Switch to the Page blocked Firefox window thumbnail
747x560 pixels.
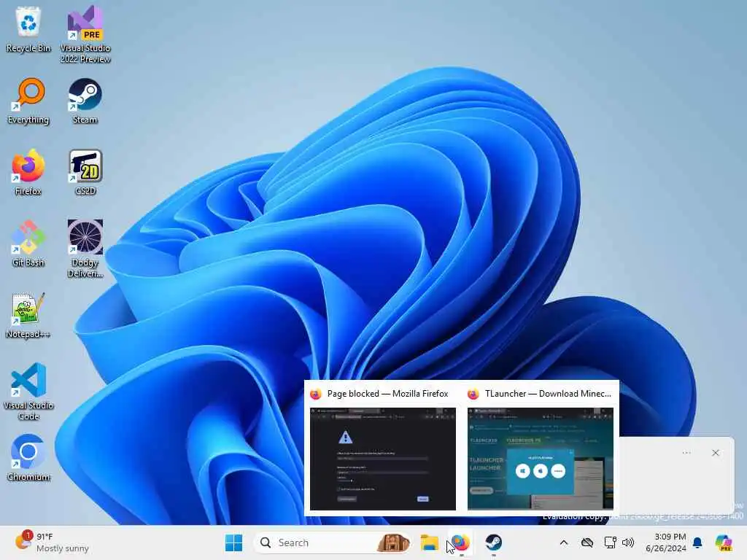click(x=382, y=459)
